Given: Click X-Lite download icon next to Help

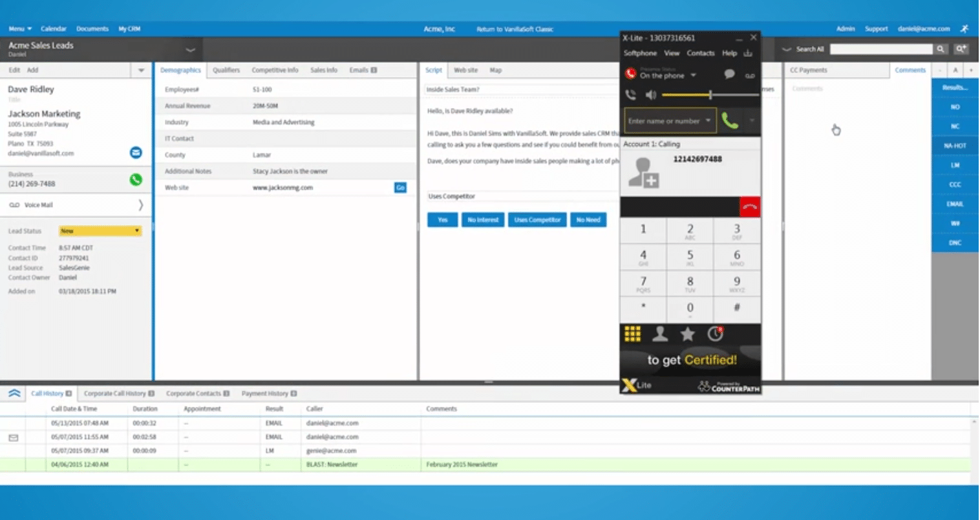Looking at the screenshot, I should click(748, 53).
